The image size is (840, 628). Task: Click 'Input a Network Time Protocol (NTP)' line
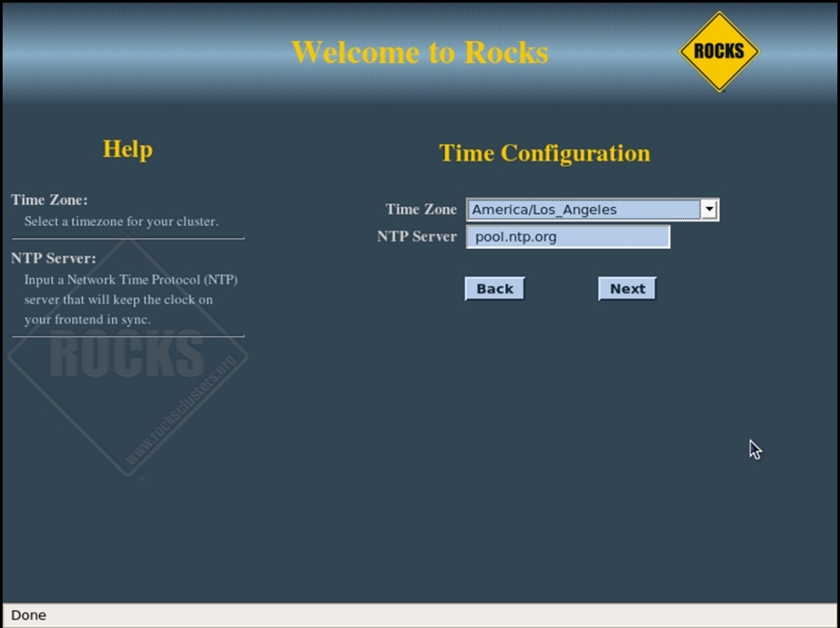pyautogui.click(x=130, y=280)
